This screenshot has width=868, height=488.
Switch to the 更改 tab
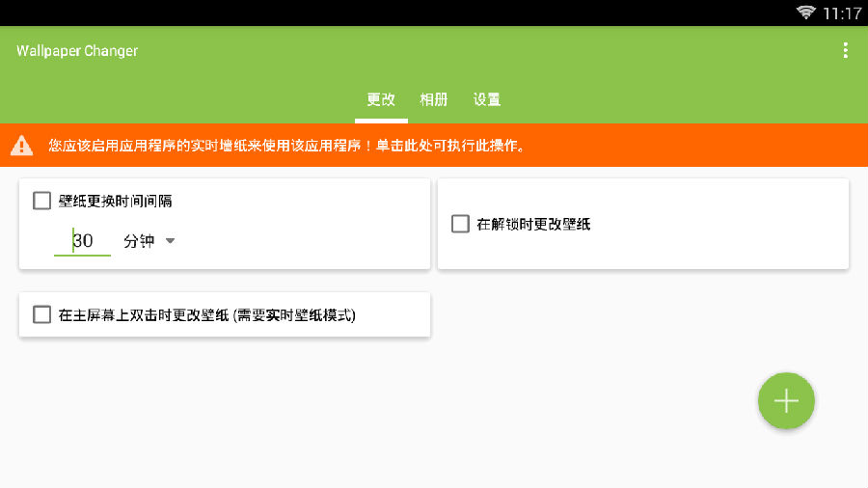click(381, 99)
